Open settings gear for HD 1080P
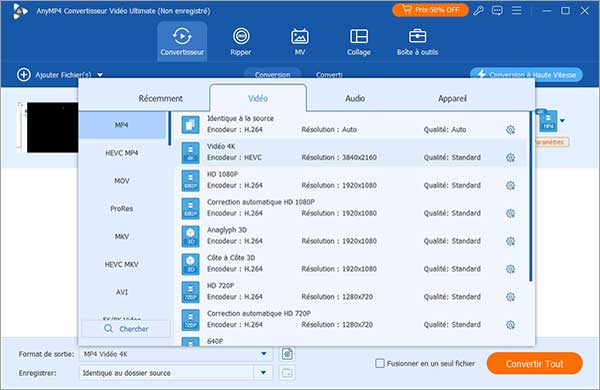This screenshot has height=390, width=600. (x=510, y=185)
